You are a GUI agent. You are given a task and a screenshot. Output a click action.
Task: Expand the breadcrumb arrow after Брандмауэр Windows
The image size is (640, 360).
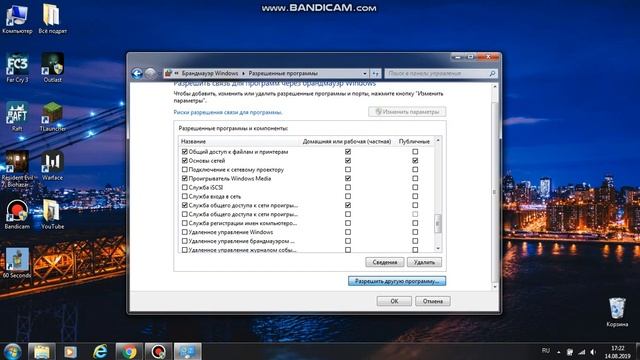point(244,73)
